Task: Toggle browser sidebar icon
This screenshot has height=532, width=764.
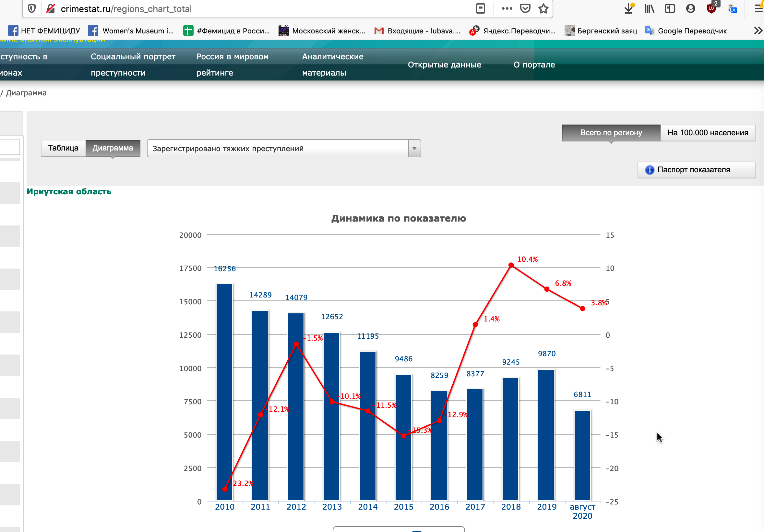Action: (670, 9)
